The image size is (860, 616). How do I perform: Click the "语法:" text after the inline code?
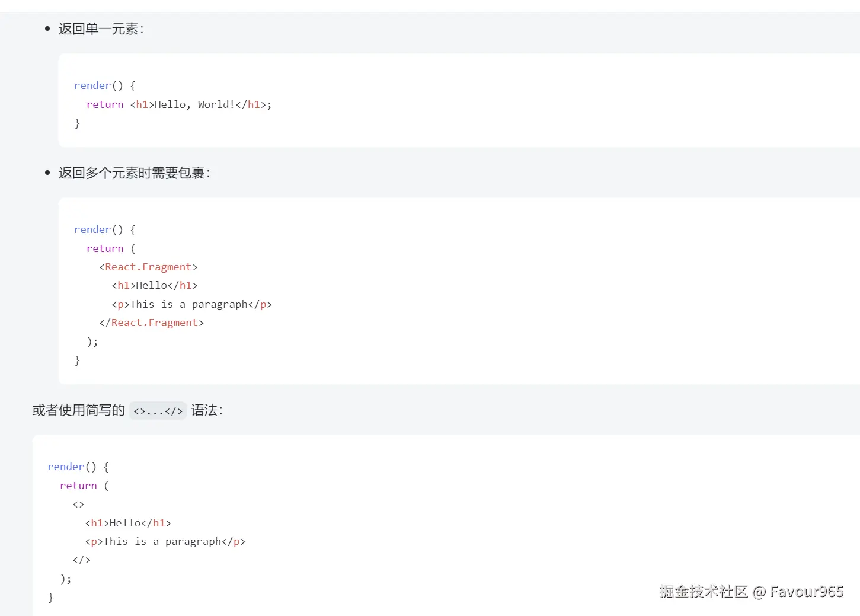tap(207, 410)
